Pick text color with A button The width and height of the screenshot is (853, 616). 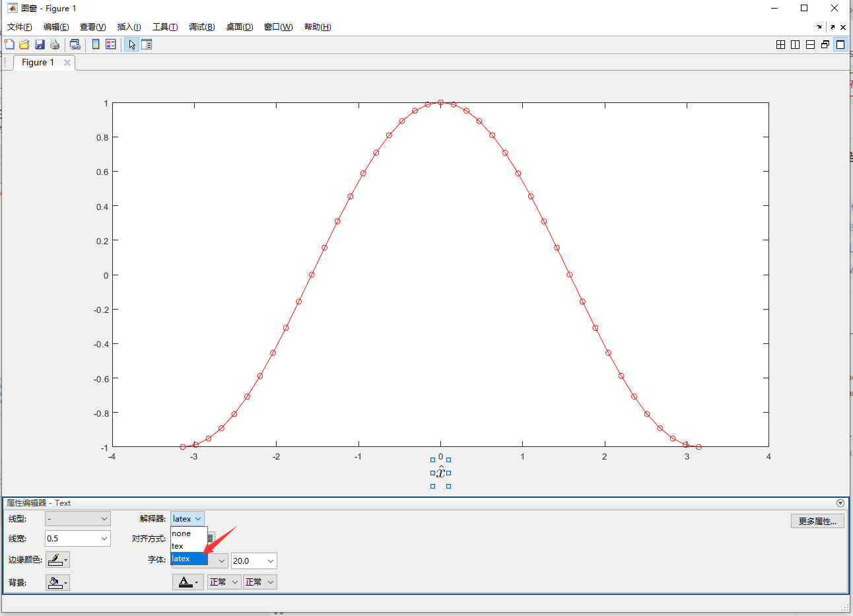click(x=188, y=582)
